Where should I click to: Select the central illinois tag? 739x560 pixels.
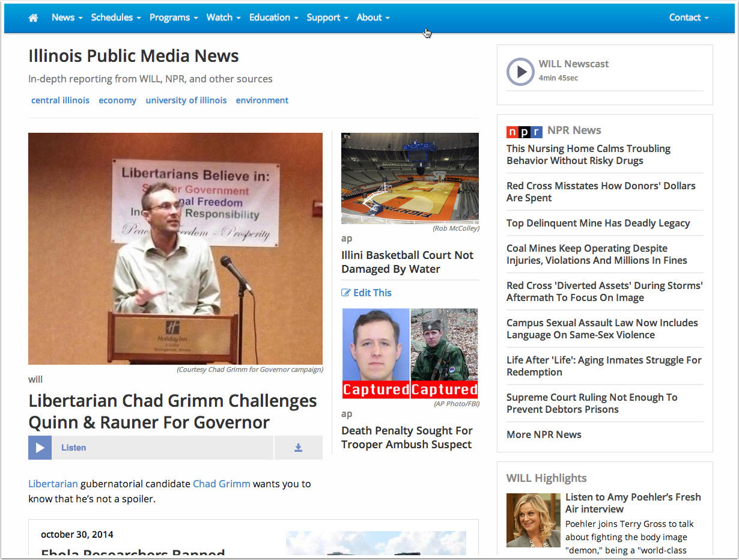pos(60,100)
